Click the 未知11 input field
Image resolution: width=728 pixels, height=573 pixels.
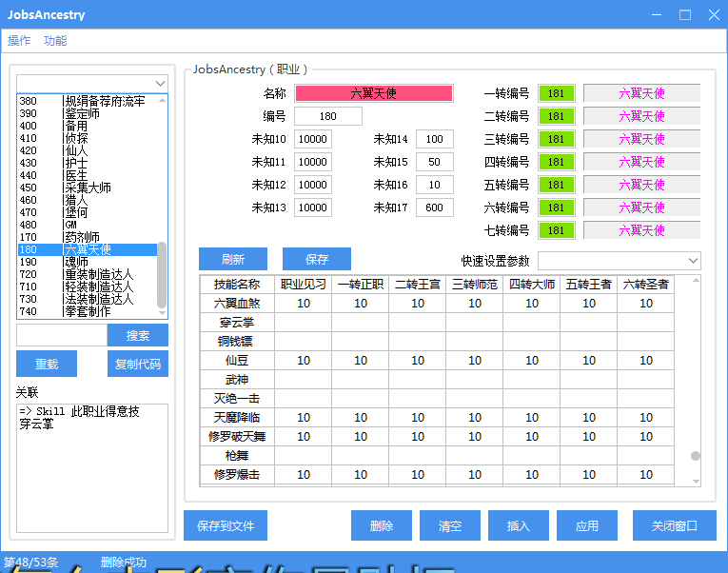[313, 162]
